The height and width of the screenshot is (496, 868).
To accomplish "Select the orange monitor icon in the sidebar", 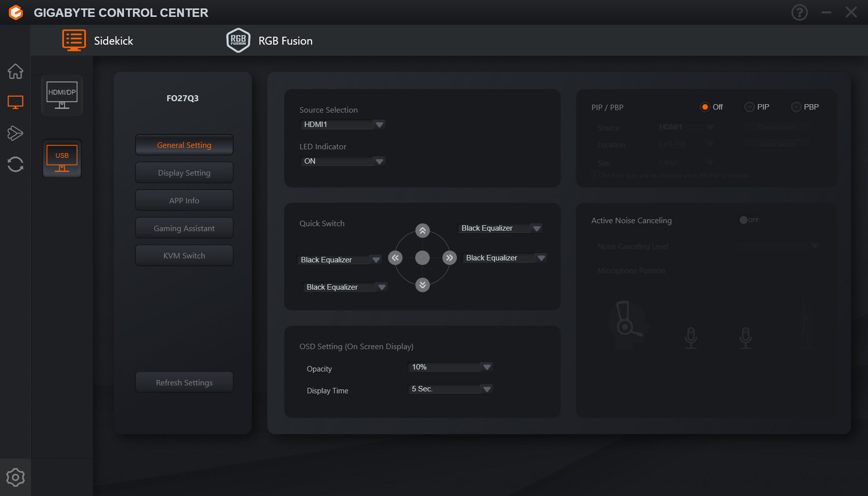I will pos(15,102).
